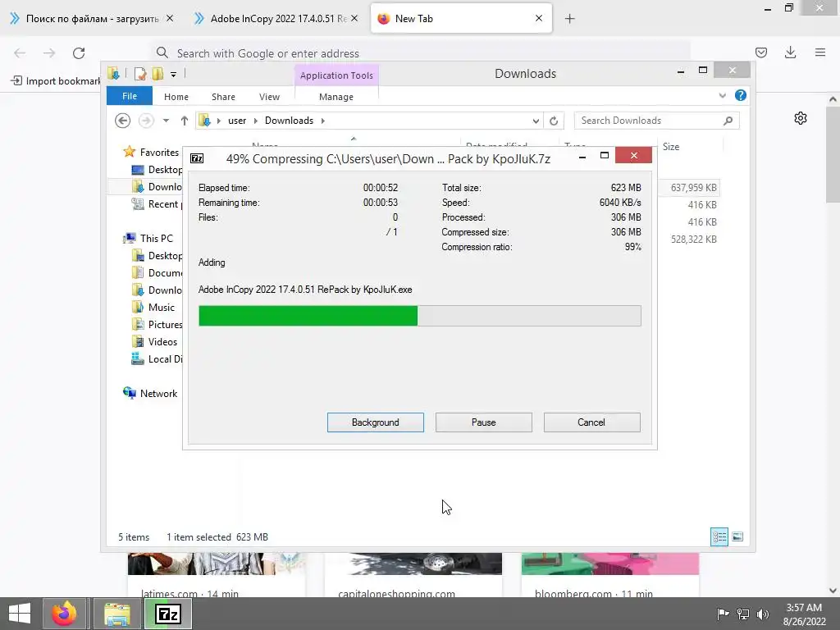The height and width of the screenshot is (630, 840).
Task: Click the user segment in address bar
Action: tap(237, 121)
